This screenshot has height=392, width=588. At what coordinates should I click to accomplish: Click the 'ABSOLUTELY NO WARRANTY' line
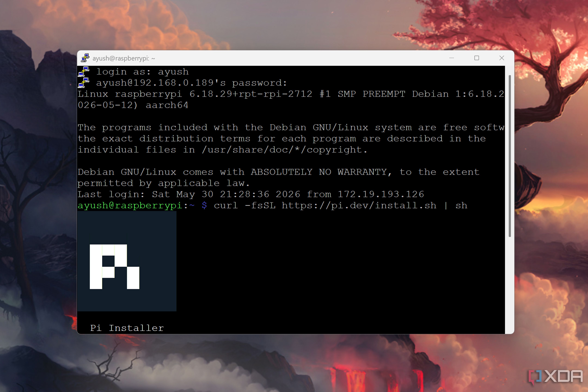[278, 172]
